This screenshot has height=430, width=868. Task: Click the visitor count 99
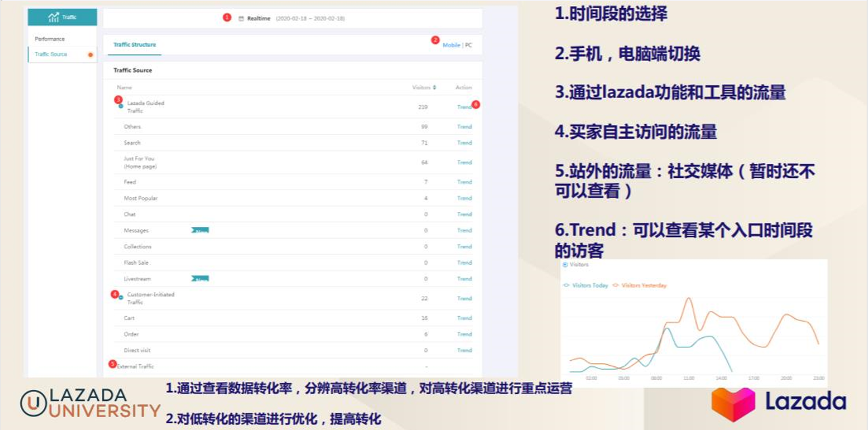[x=424, y=127]
